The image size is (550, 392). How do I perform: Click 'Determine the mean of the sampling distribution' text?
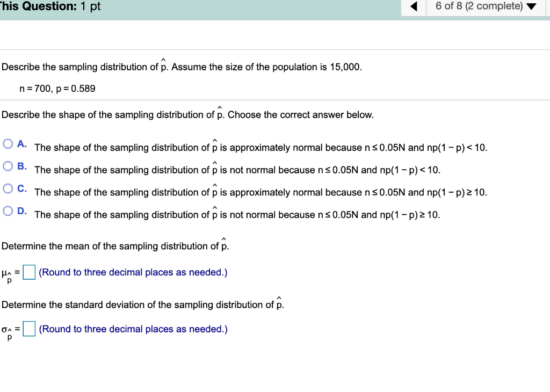pos(115,246)
